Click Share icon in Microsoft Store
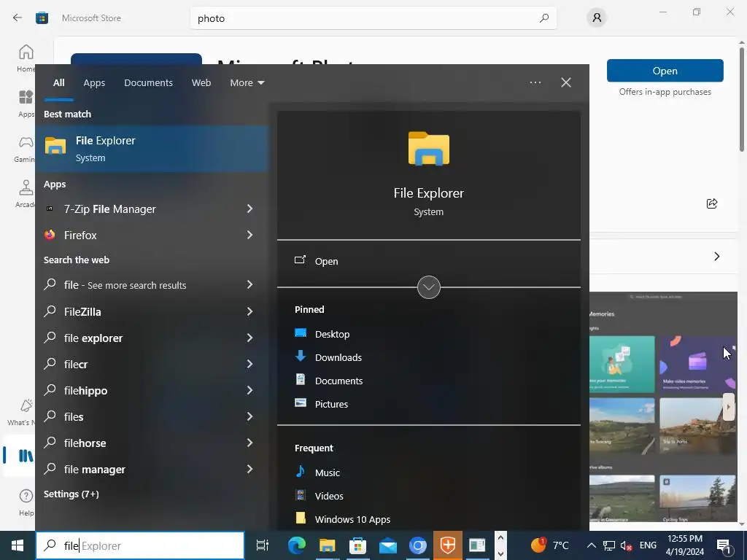 pyautogui.click(x=712, y=204)
